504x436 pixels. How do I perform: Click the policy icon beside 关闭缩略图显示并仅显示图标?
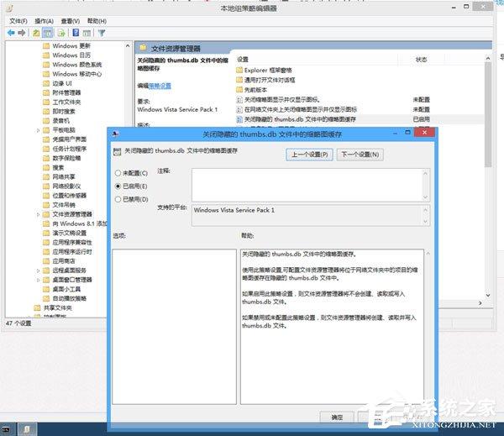[x=239, y=100]
